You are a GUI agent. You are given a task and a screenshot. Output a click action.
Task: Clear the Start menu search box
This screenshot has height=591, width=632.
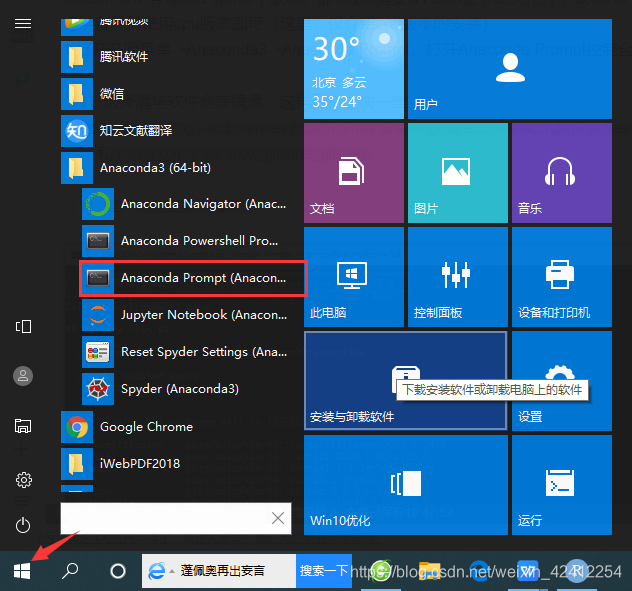click(x=278, y=518)
